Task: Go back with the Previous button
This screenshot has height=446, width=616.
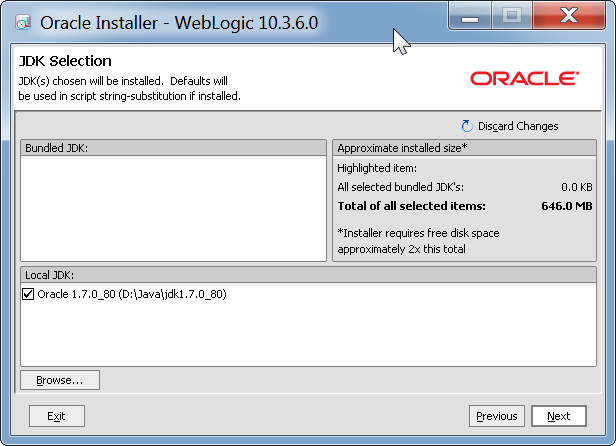Action: coord(497,416)
